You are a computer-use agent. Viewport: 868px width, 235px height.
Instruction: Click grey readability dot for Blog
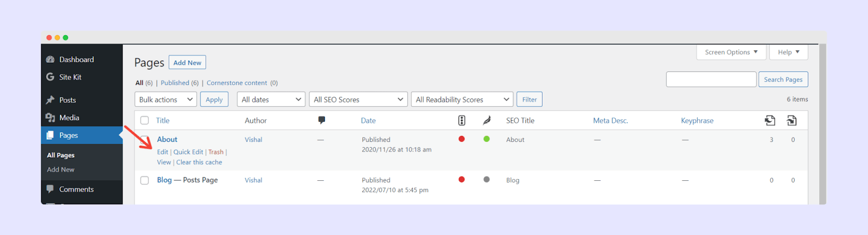487,180
